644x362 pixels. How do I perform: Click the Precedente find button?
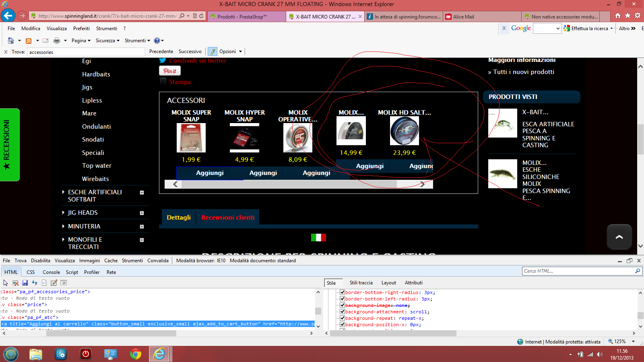coord(161,51)
